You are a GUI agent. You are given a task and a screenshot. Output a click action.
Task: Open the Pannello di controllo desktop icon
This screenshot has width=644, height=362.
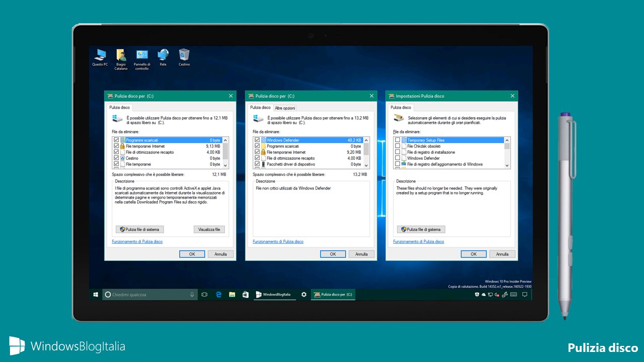tap(142, 59)
